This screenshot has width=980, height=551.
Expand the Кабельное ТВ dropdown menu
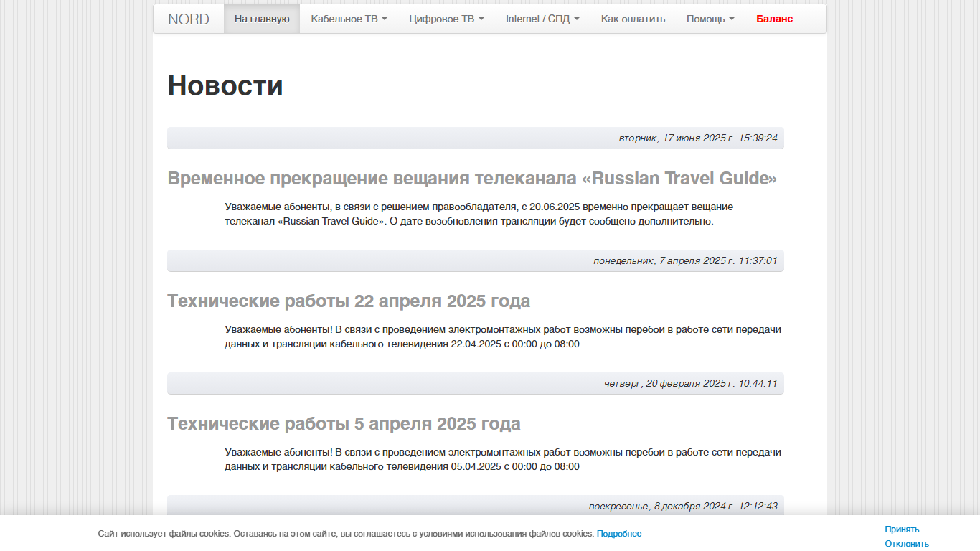[349, 19]
